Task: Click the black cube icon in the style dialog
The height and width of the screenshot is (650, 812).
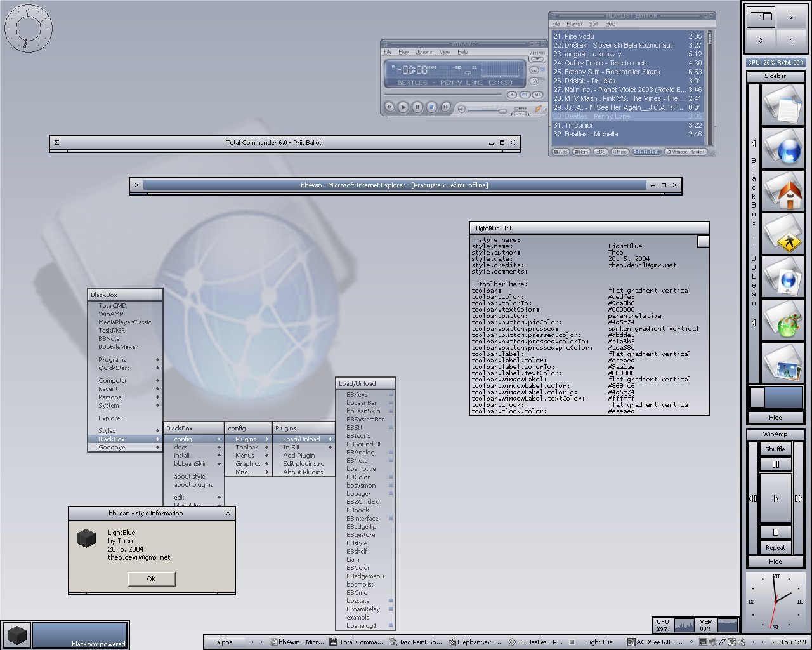Action: click(x=86, y=538)
